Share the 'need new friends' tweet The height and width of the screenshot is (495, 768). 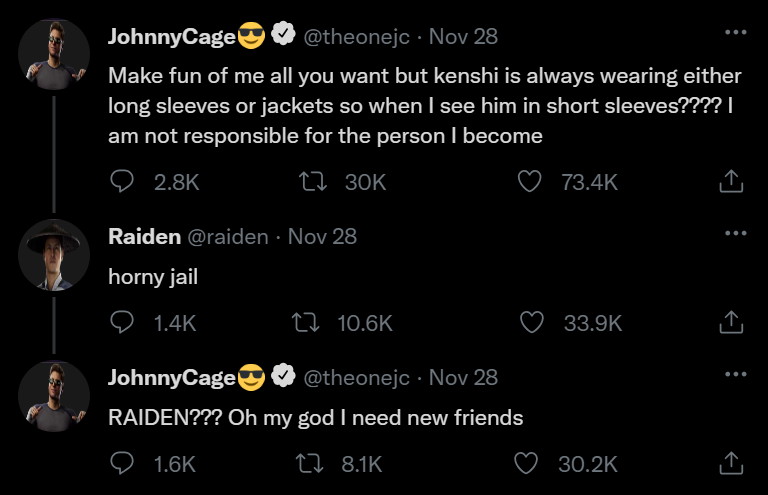click(x=731, y=464)
